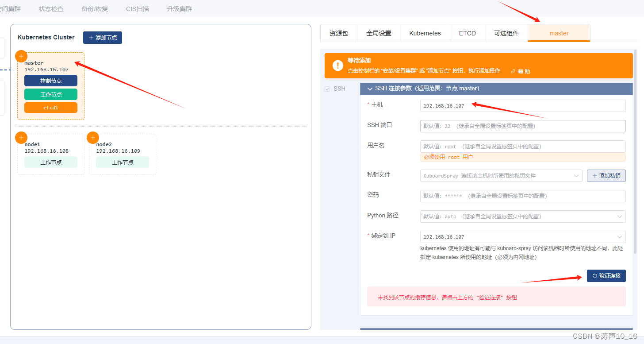Click the orange plus icon on node1

point(21,138)
